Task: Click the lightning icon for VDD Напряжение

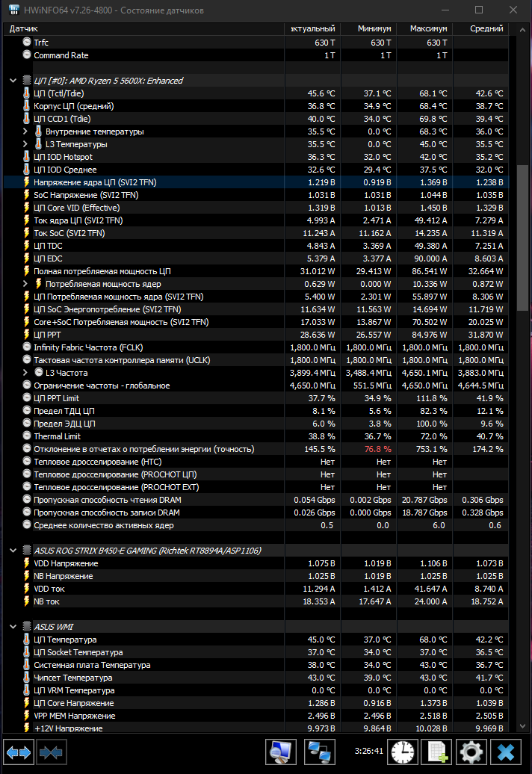Action: 27,563
